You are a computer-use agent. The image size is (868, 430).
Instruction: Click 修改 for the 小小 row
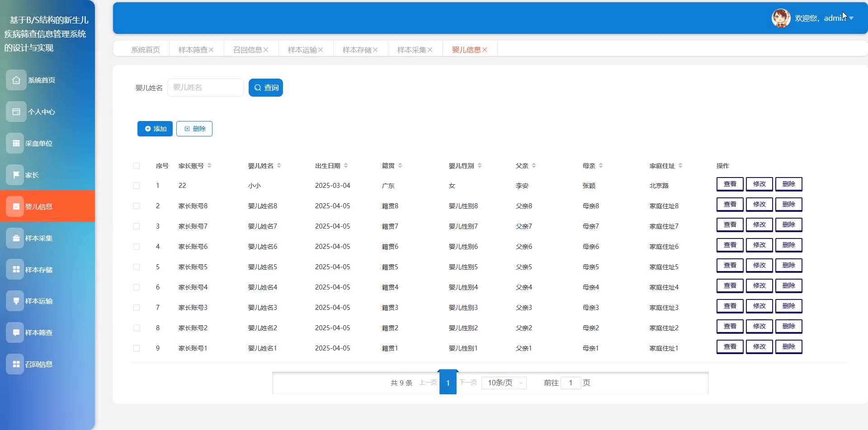(x=759, y=184)
